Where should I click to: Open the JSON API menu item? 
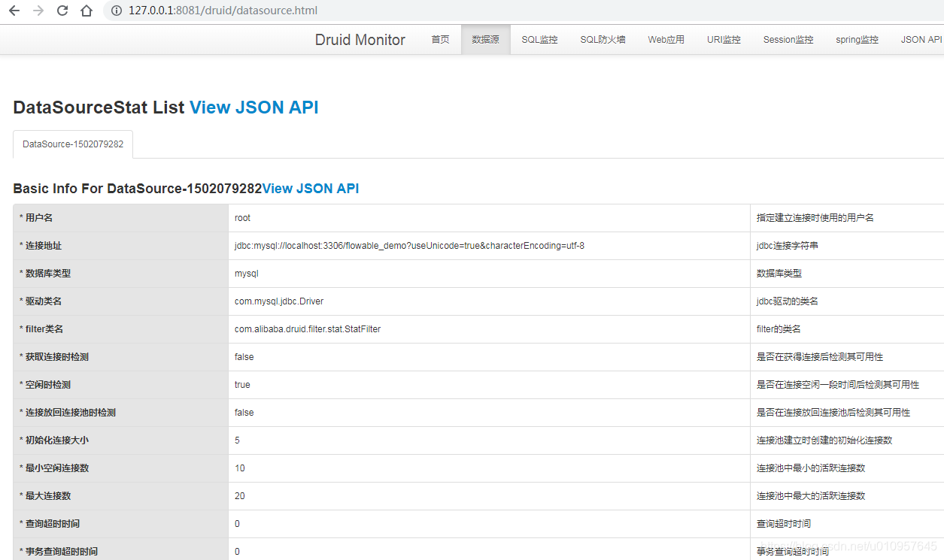click(x=921, y=40)
